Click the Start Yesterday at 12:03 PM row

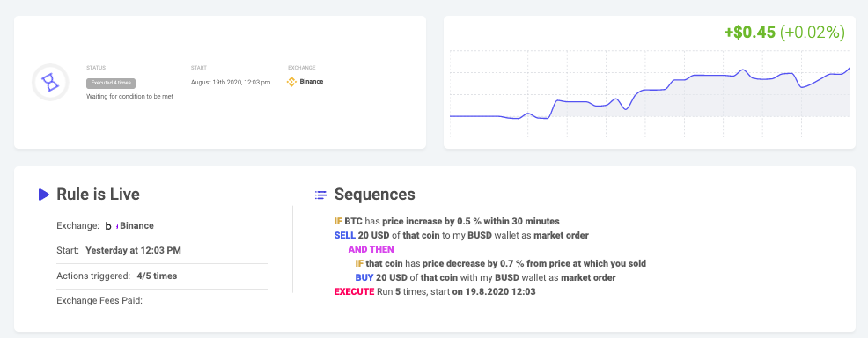coord(162,251)
